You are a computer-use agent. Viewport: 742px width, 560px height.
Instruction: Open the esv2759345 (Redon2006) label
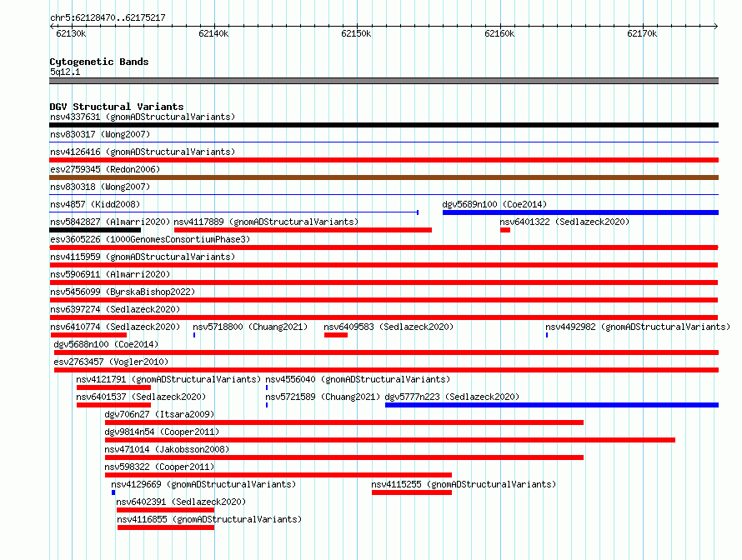click(105, 169)
